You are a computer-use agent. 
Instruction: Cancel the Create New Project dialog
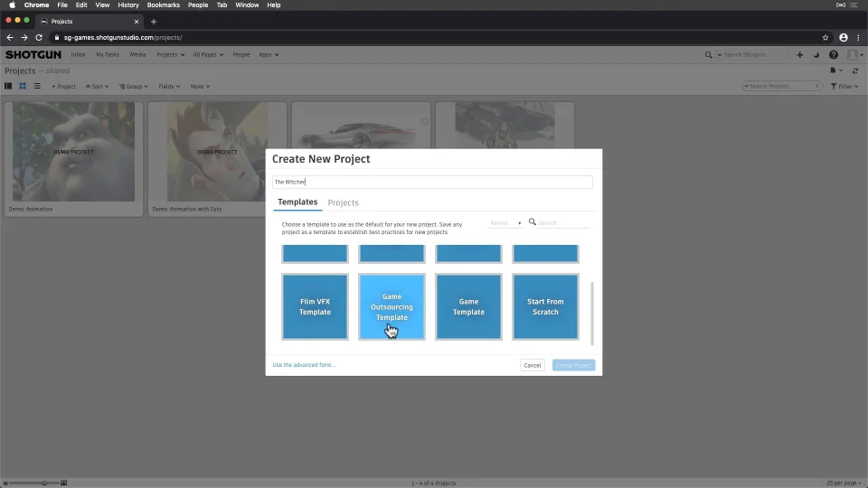click(532, 365)
